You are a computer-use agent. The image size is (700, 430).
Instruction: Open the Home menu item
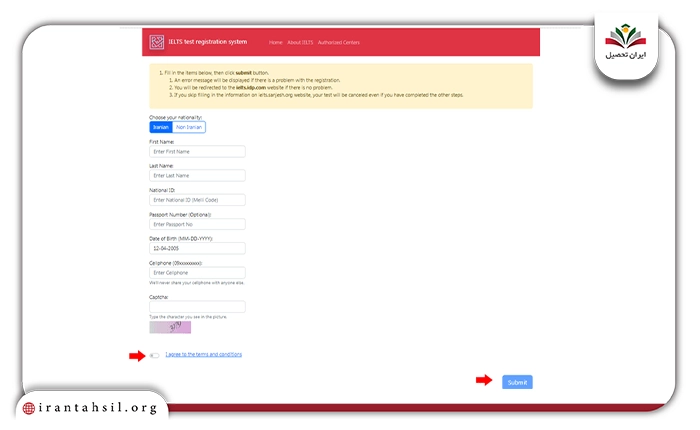coord(275,42)
